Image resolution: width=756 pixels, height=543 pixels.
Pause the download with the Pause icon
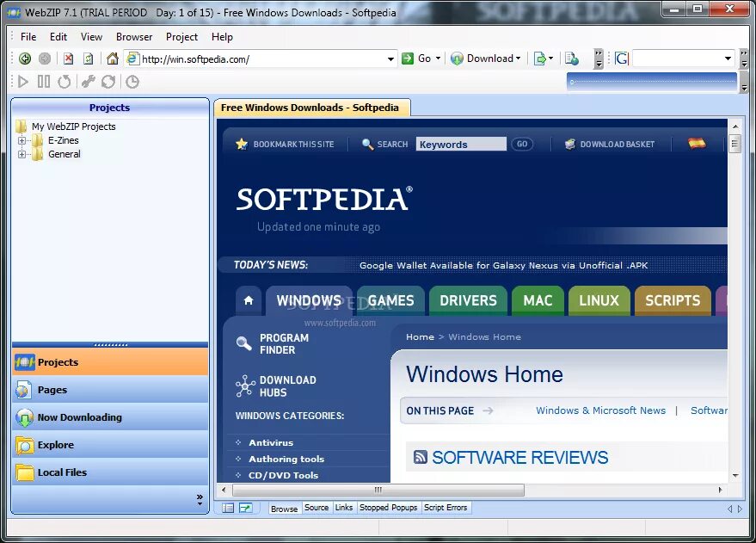43,82
